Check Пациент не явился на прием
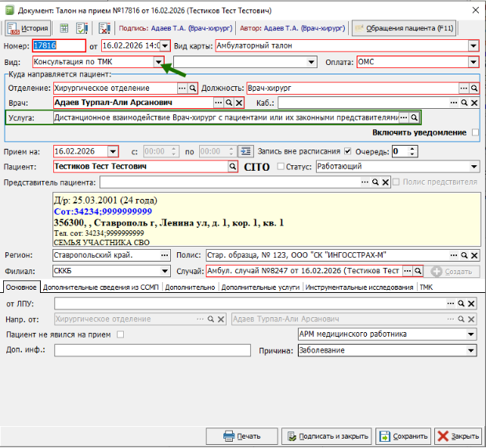This screenshot has height=448, width=486. (120, 334)
